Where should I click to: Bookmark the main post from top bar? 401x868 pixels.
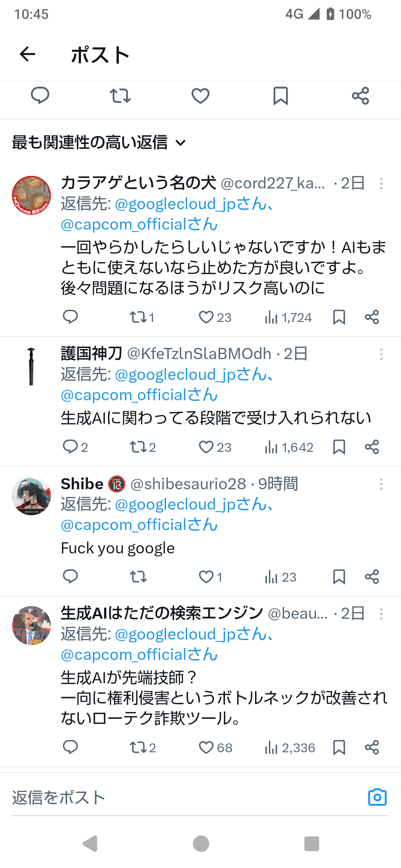point(281,96)
